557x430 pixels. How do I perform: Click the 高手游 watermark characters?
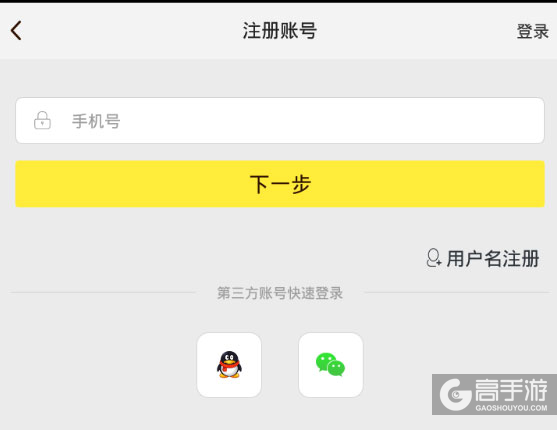pyautogui.click(x=511, y=390)
